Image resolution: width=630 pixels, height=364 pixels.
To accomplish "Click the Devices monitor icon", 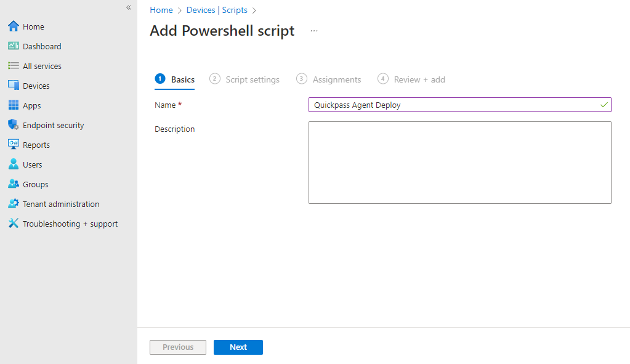I will click(14, 85).
